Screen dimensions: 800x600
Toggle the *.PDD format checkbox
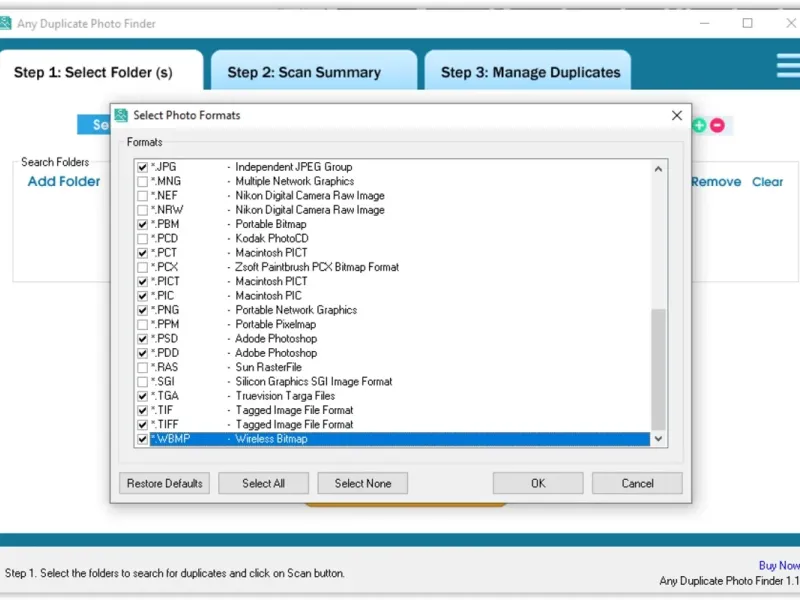tap(142, 353)
